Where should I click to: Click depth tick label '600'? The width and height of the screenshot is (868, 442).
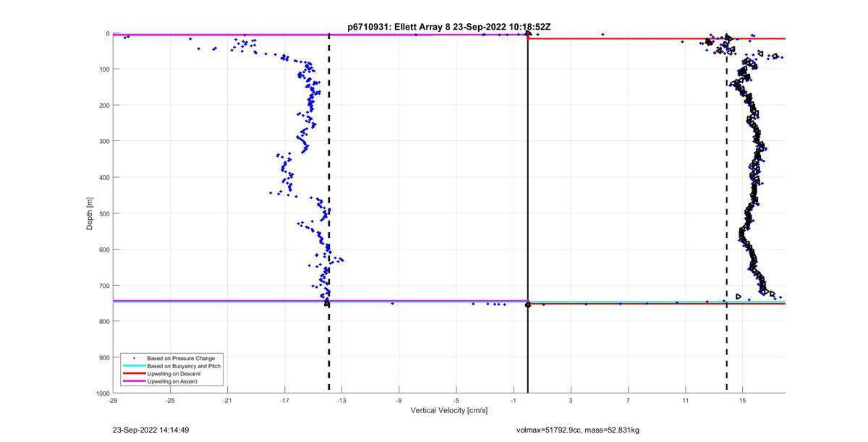click(x=104, y=250)
